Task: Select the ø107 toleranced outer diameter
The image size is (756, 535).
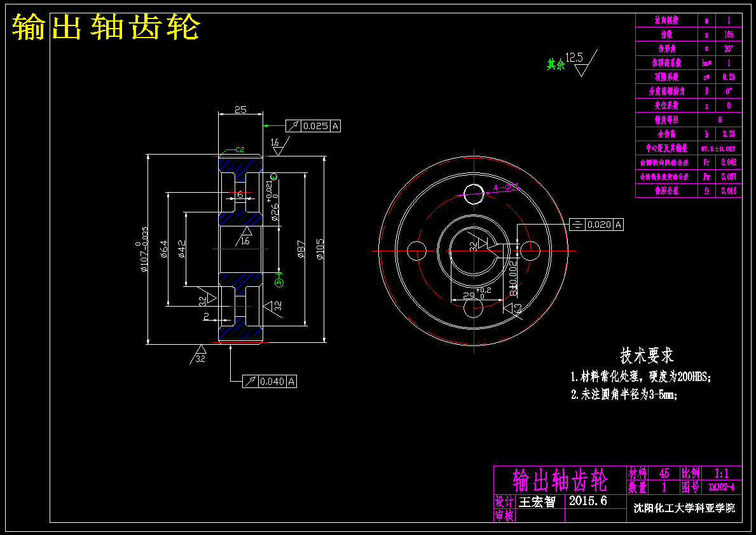Action: coord(142,249)
